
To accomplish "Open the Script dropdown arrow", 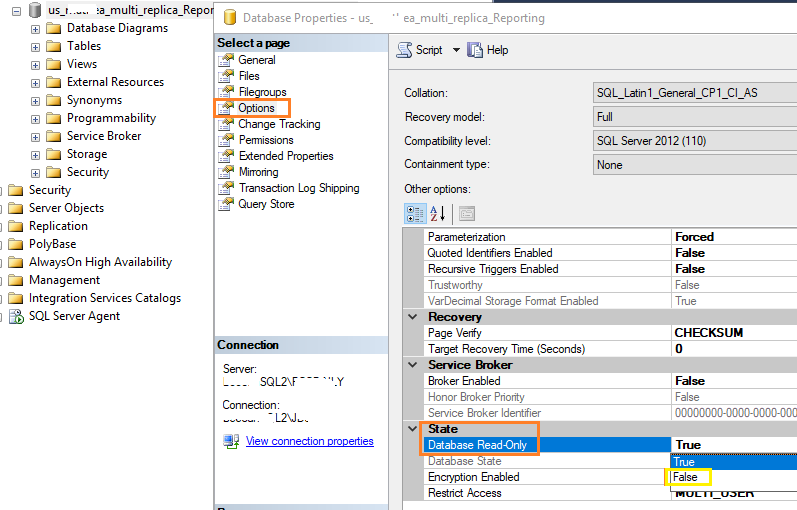I will pyautogui.click(x=456, y=50).
